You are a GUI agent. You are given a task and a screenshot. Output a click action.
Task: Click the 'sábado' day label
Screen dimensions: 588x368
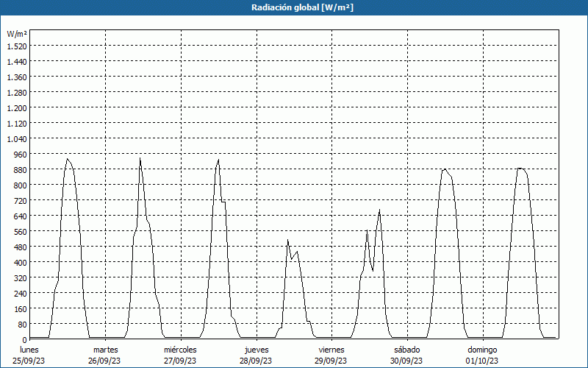click(x=407, y=350)
